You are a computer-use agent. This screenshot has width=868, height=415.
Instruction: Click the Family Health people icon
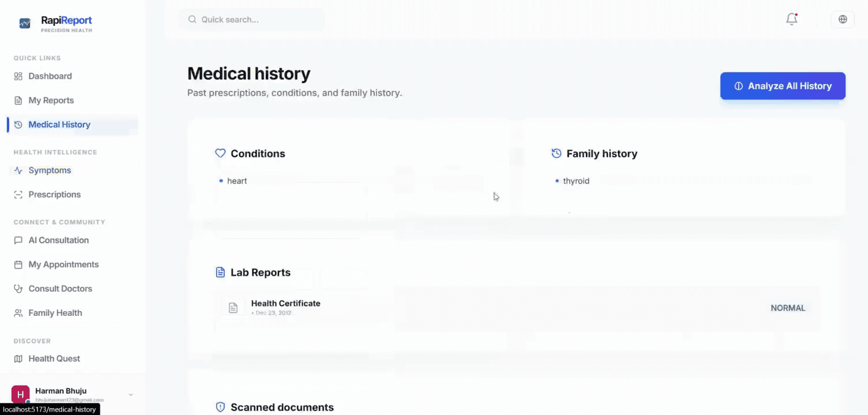coord(18,313)
